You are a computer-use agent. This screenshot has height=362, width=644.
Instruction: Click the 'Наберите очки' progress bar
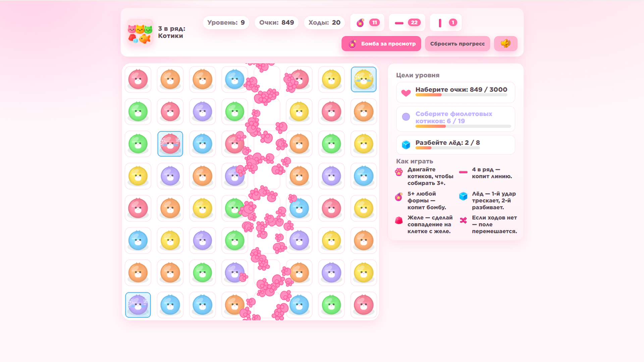[461, 95]
